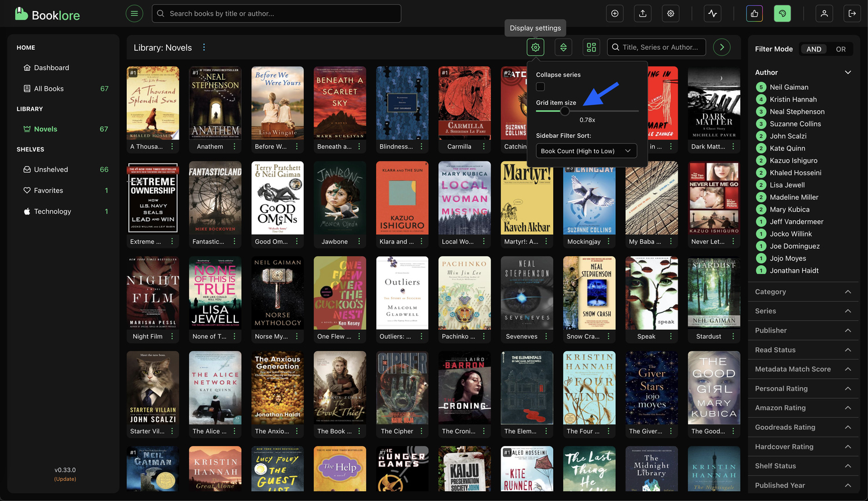Open Dashboard in the sidebar
Viewport: 868px width, 501px height.
tap(52, 68)
